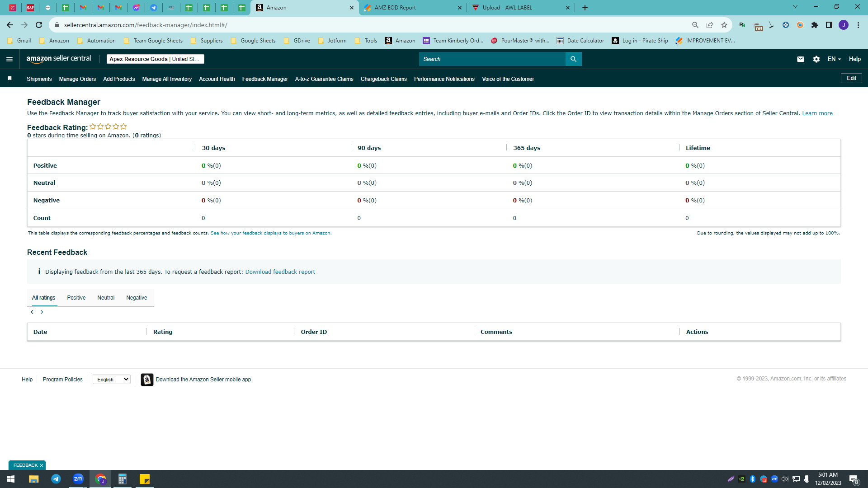Open Account Health page
The height and width of the screenshot is (488, 868).
coord(217,79)
